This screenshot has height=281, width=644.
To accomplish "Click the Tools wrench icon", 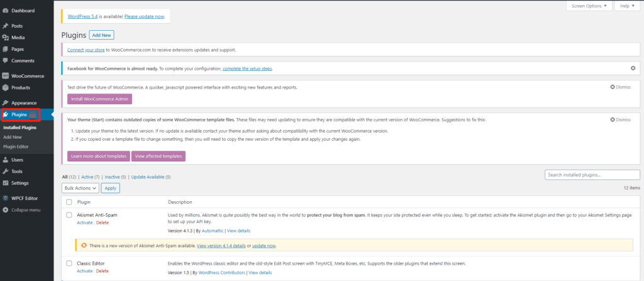I will pos(5,172).
